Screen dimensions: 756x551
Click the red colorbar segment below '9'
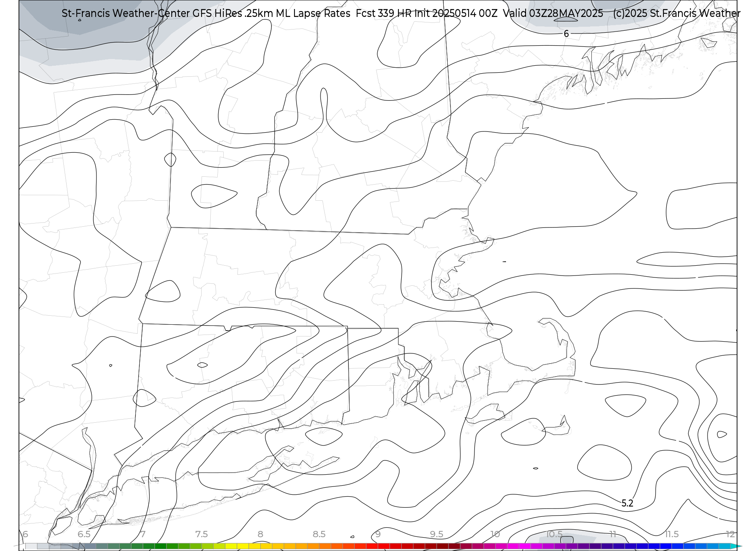click(x=384, y=546)
